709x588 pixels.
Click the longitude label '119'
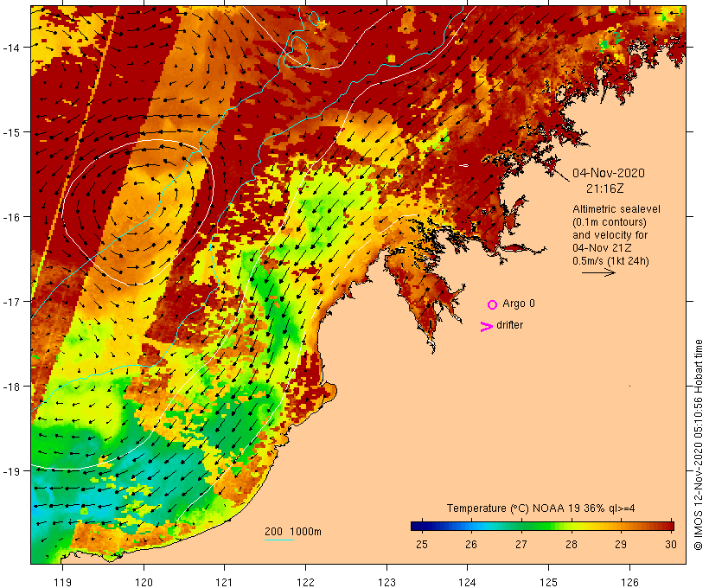click(x=62, y=582)
